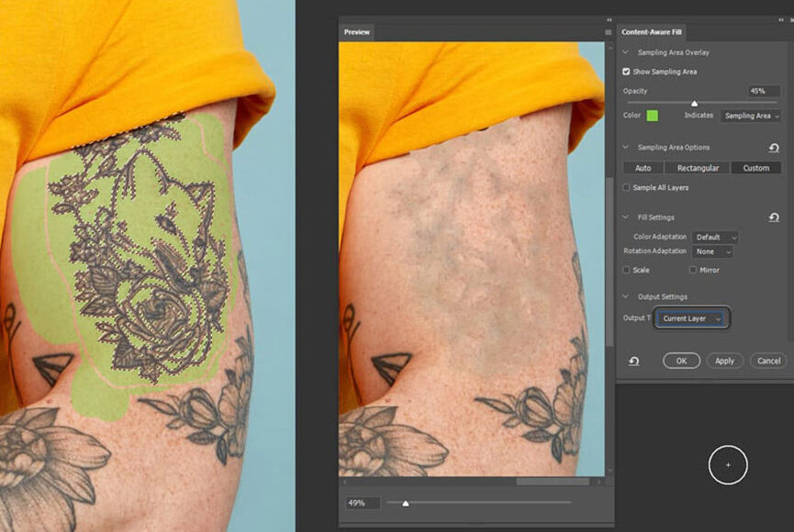This screenshot has height=532, width=794.
Task: Open the Output To dropdown showing Current Layer
Action: click(691, 319)
